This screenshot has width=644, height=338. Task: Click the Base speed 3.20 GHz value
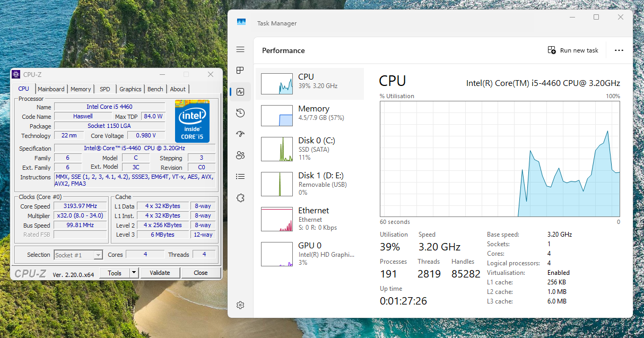[x=560, y=235]
